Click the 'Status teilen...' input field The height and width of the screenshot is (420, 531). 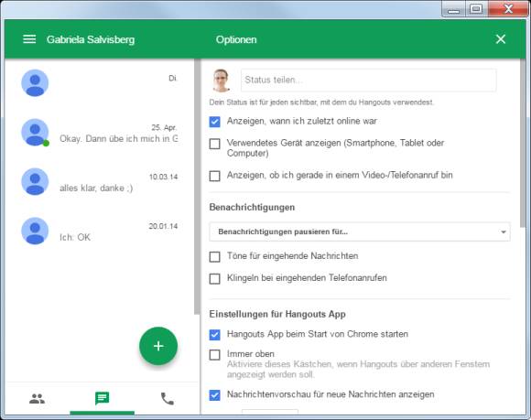[x=368, y=81]
